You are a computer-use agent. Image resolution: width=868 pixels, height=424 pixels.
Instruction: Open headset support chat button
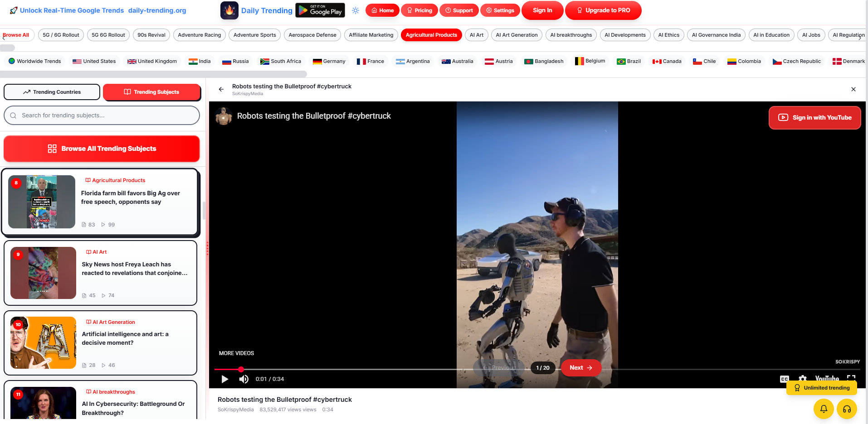(x=847, y=409)
